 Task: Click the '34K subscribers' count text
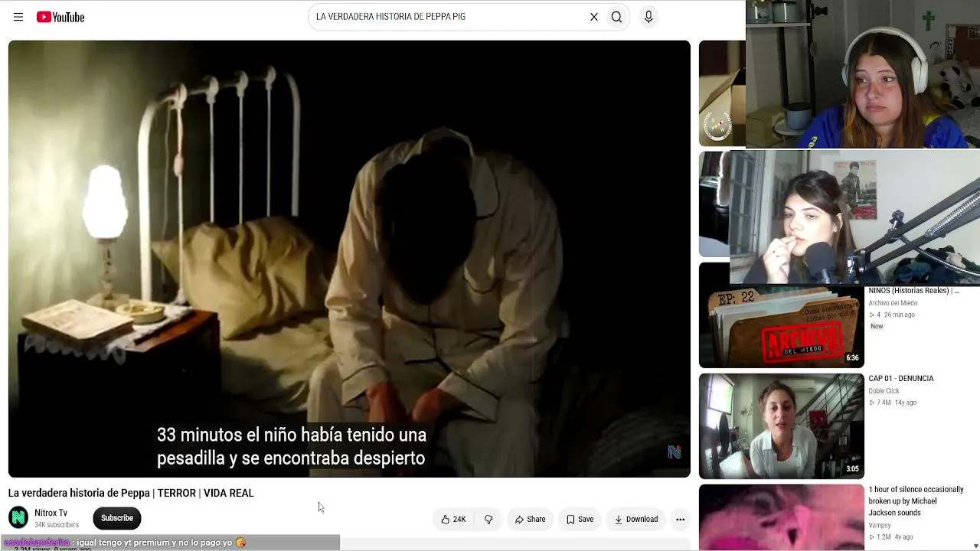(57, 525)
